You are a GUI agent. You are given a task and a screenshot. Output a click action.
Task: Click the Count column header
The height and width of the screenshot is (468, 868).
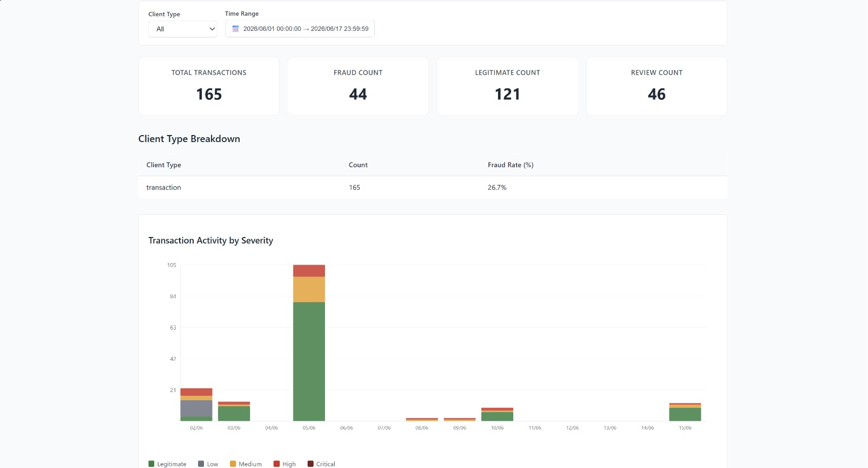click(x=358, y=165)
